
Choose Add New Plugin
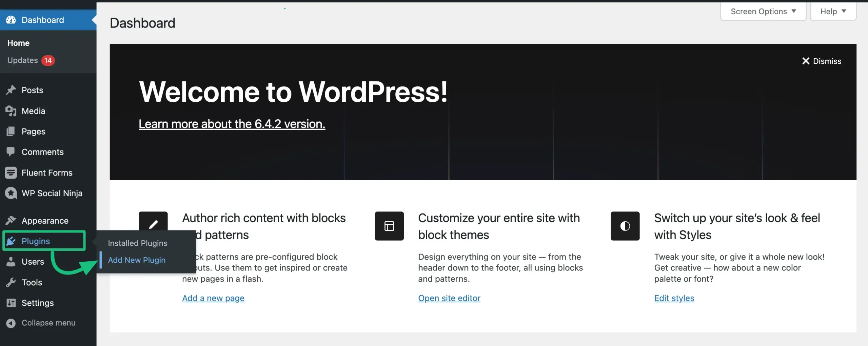point(136,260)
